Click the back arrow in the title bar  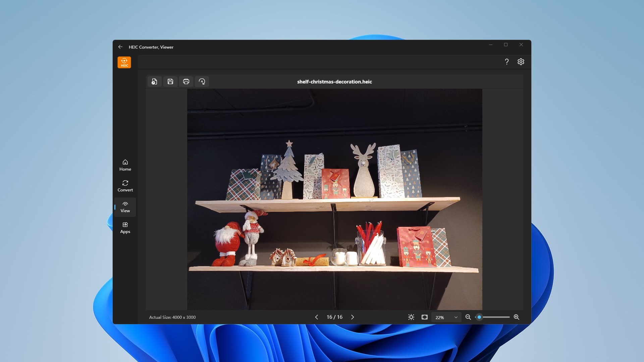tap(120, 47)
